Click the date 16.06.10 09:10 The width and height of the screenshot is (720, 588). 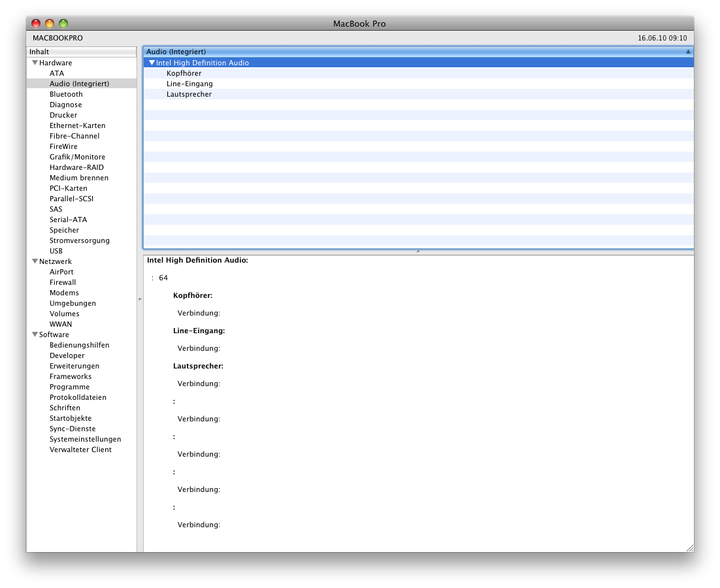[x=662, y=38]
